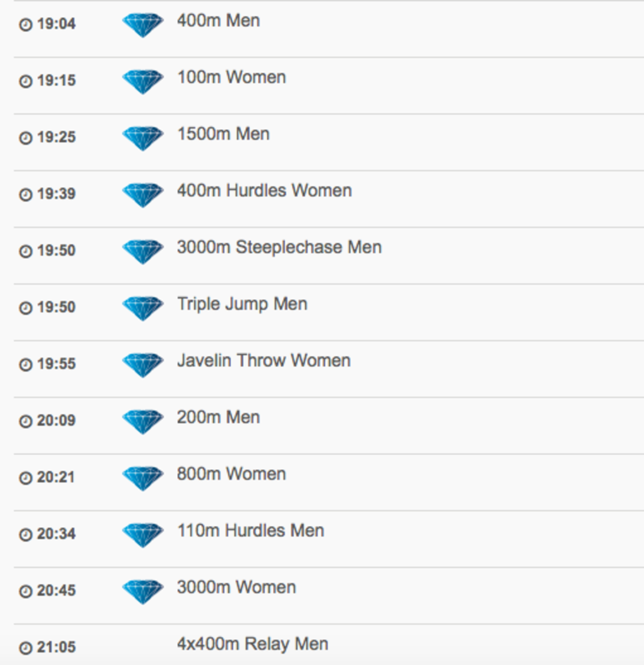The image size is (644, 665).
Task: Click the diamond icon beside Javelin Throw Women
Action: 142,365
